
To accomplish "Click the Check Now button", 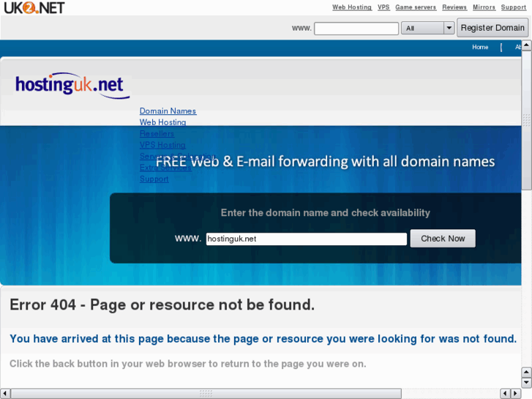I will [443, 239].
